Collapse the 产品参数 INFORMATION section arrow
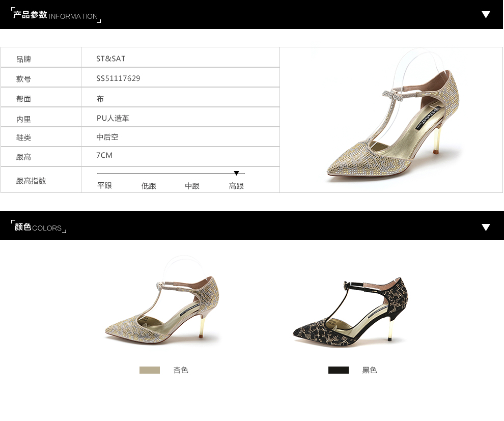The width and height of the screenshot is (504, 421). 486,15
